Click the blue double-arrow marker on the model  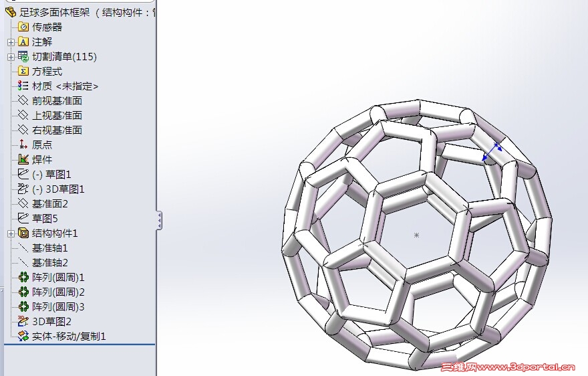[x=492, y=152]
